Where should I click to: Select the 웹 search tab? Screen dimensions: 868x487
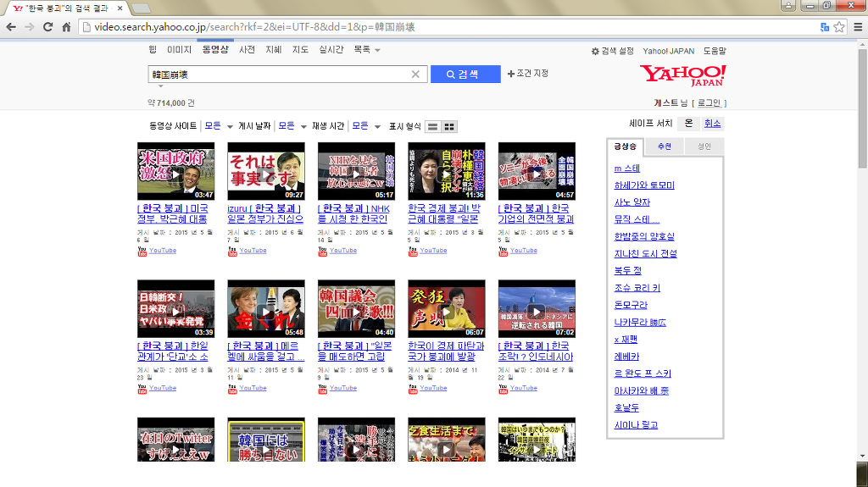click(x=153, y=50)
